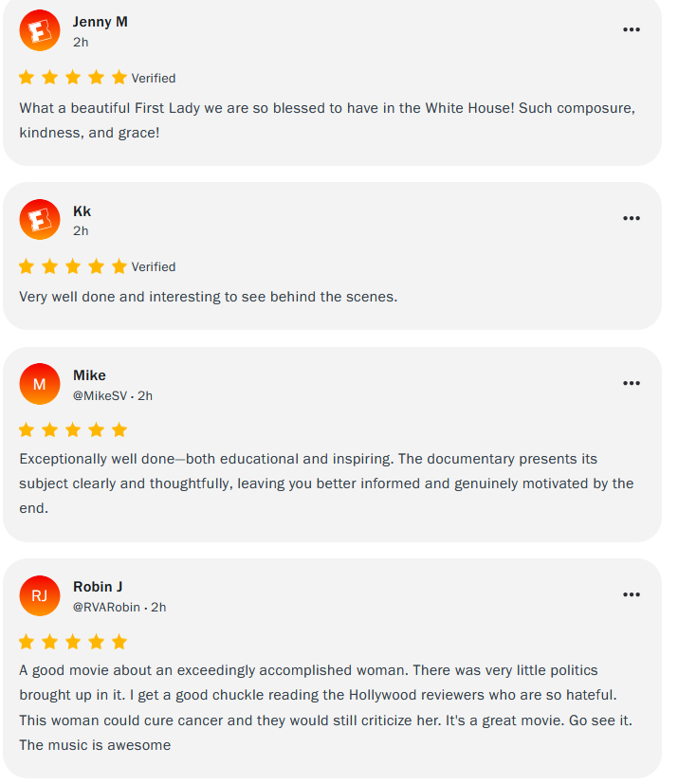Click the Verified label on Kk's review
The image size is (678, 784).
[x=154, y=267]
